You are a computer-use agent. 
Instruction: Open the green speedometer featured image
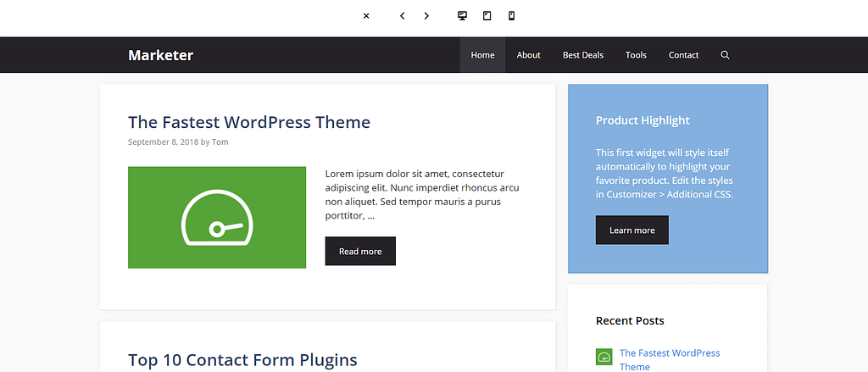pos(217,218)
